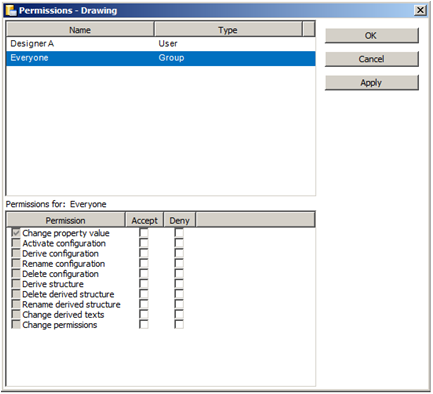Click the Apply button

[371, 82]
